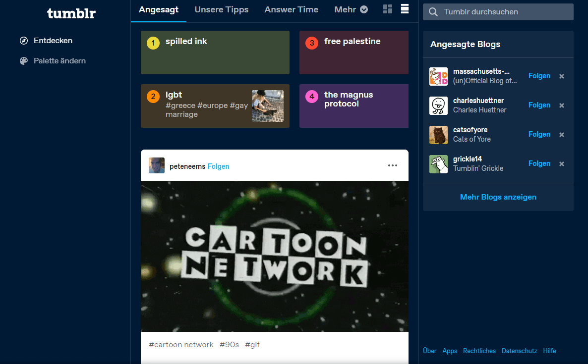Click the #cartoon network tag
This screenshot has height=364, width=588.
tap(181, 345)
